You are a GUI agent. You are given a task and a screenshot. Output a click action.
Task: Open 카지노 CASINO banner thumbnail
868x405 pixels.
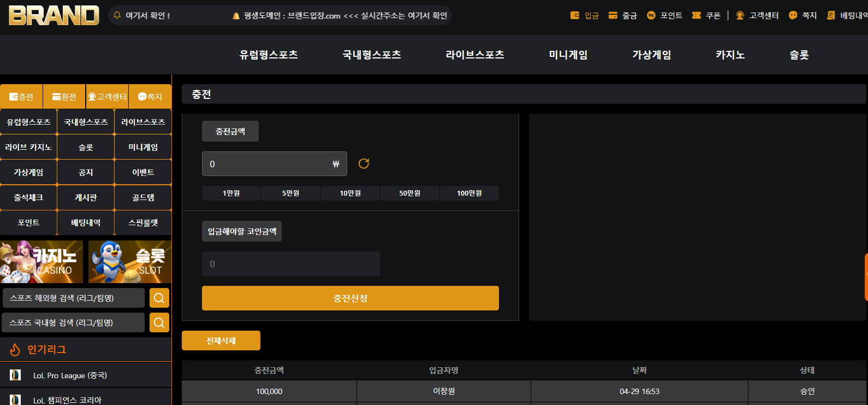[41, 262]
